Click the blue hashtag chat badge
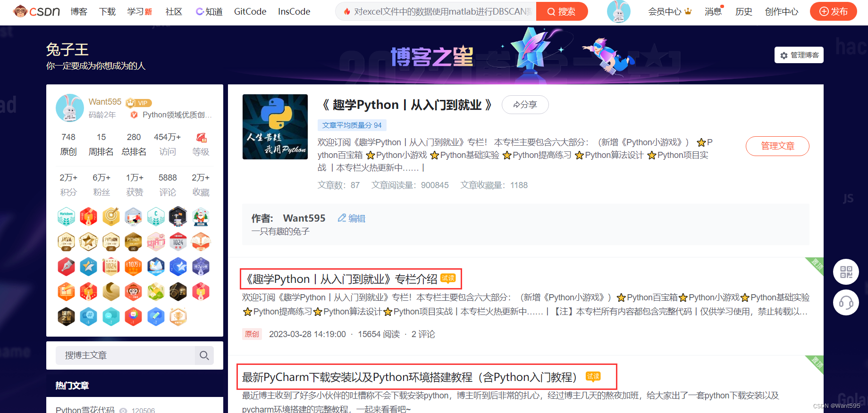This screenshot has height=413, width=868. click(x=89, y=317)
